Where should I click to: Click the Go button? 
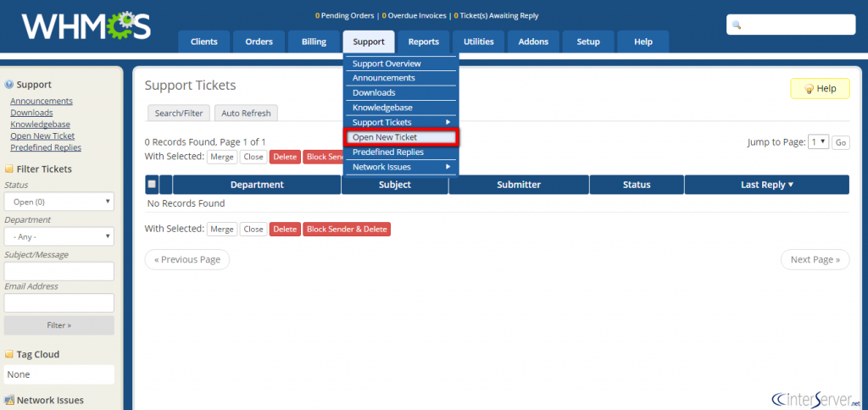tap(841, 143)
